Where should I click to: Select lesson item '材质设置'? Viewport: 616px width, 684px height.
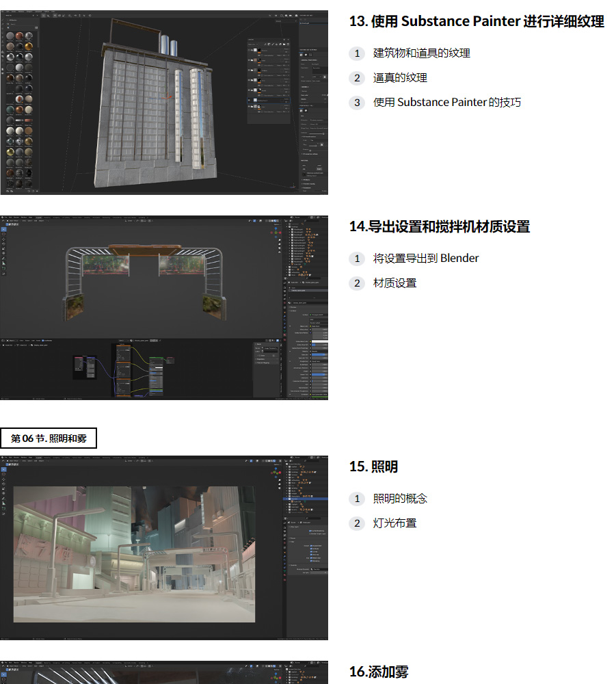pyautogui.click(x=394, y=283)
